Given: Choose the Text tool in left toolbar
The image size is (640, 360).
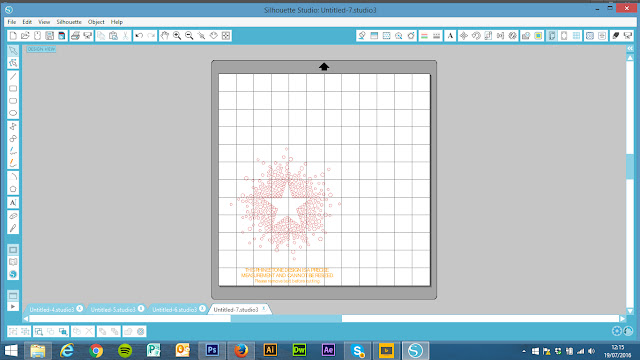Looking at the screenshot, I should click(x=13, y=203).
